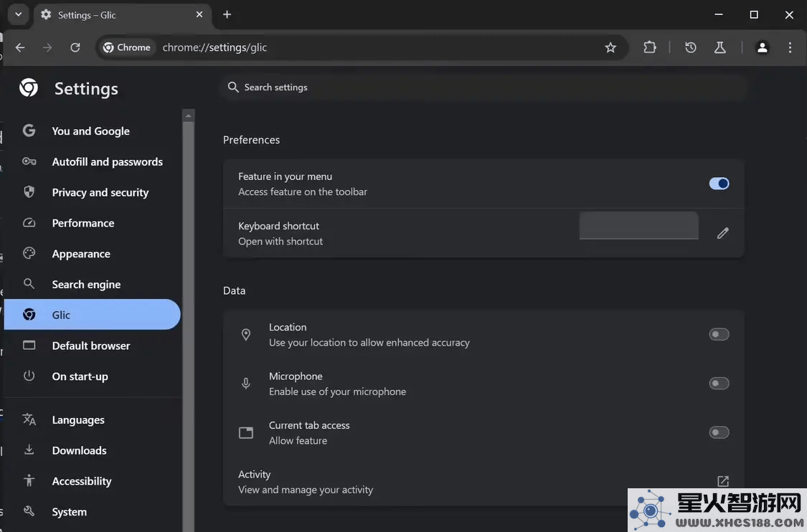Reload the settings page
Image resolution: width=807 pixels, height=532 pixels.
(x=75, y=47)
